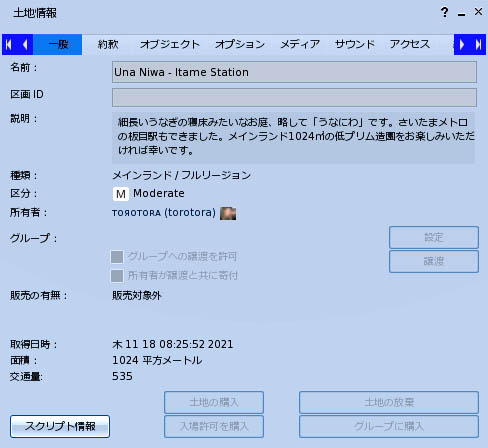Click the single right tab scroll arrow
This screenshot has width=488, height=448.
point(462,44)
